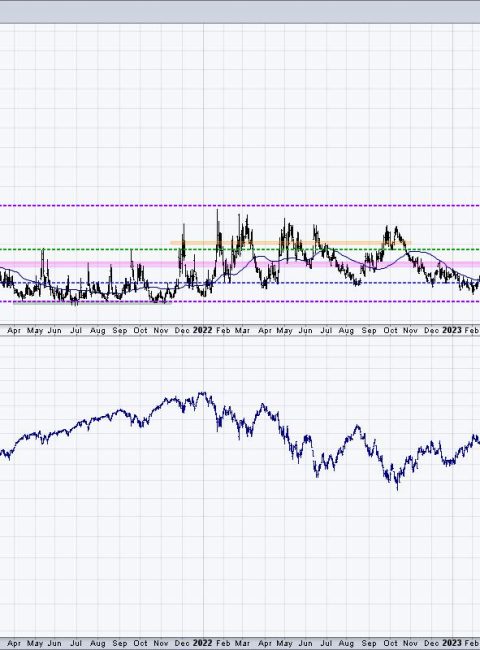Click Nov 2022 label on upper chart axis
The width and height of the screenshot is (480, 650).
410,330
